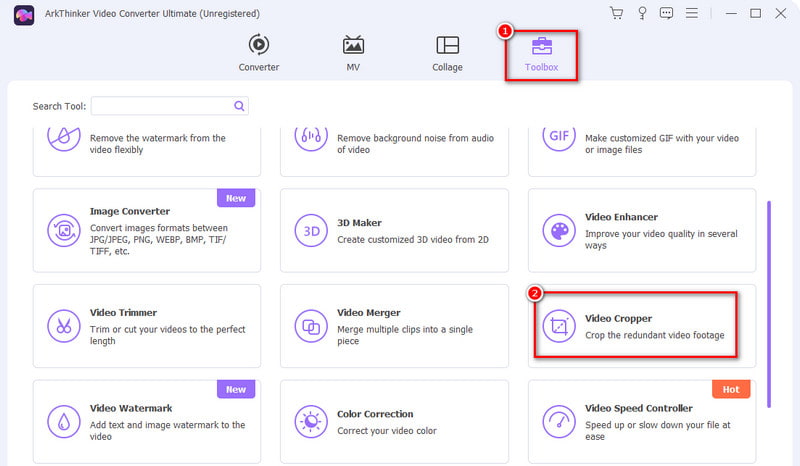Image resolution: width=800 pixels, height=466 pixels.
Task: Open the Collage tab
Action: [x=447, y=53]
